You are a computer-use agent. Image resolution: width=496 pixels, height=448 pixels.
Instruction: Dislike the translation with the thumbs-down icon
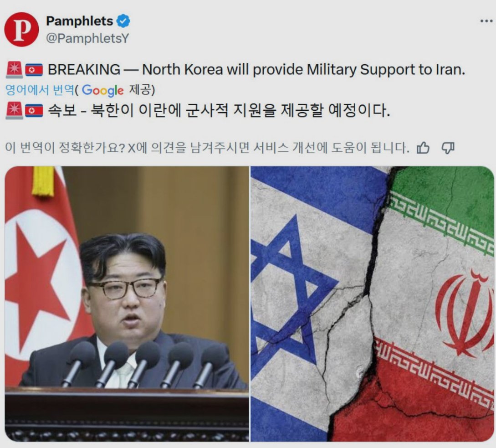pos(448,148)
